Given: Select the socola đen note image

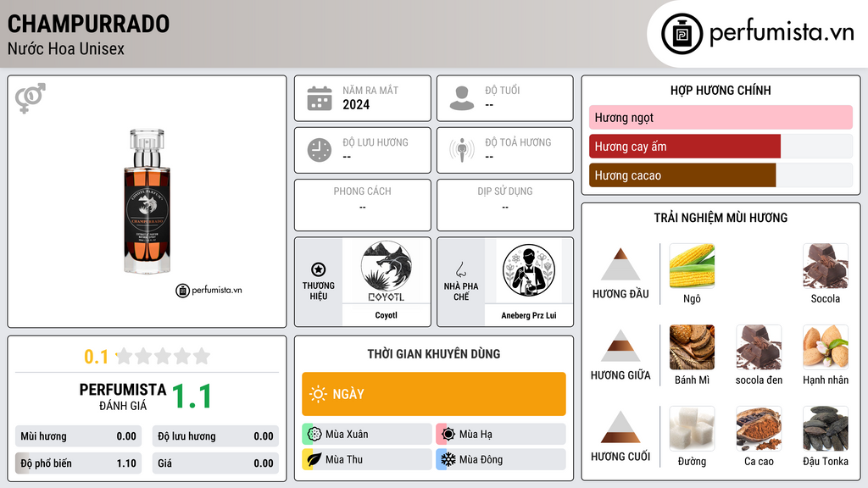Looking at the screenshot, I should (759, 347).
